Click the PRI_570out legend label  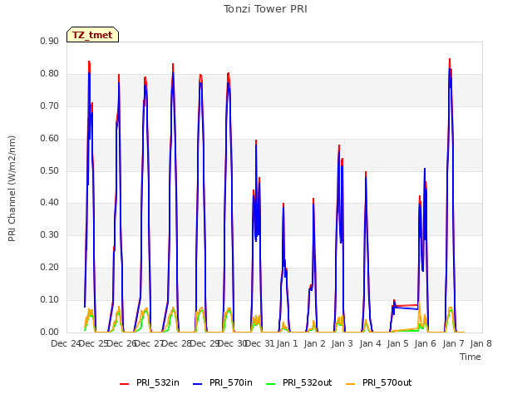tap(387, 382)
